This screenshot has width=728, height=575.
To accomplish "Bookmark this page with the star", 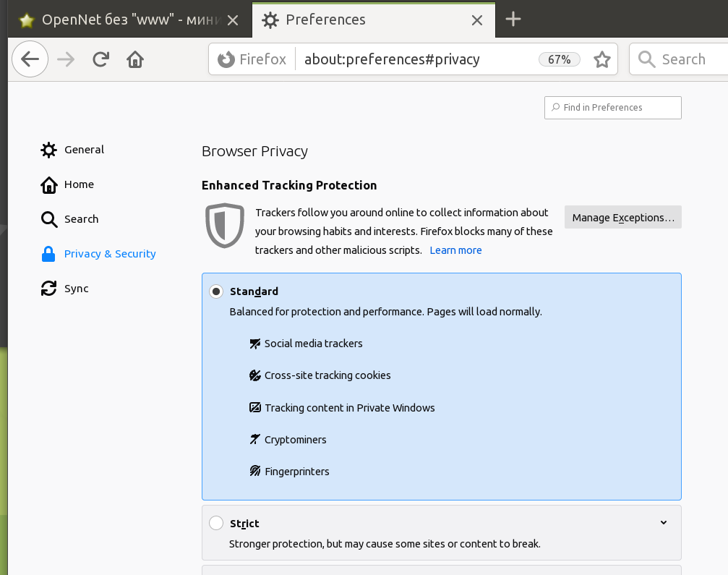I will [601, 59].
